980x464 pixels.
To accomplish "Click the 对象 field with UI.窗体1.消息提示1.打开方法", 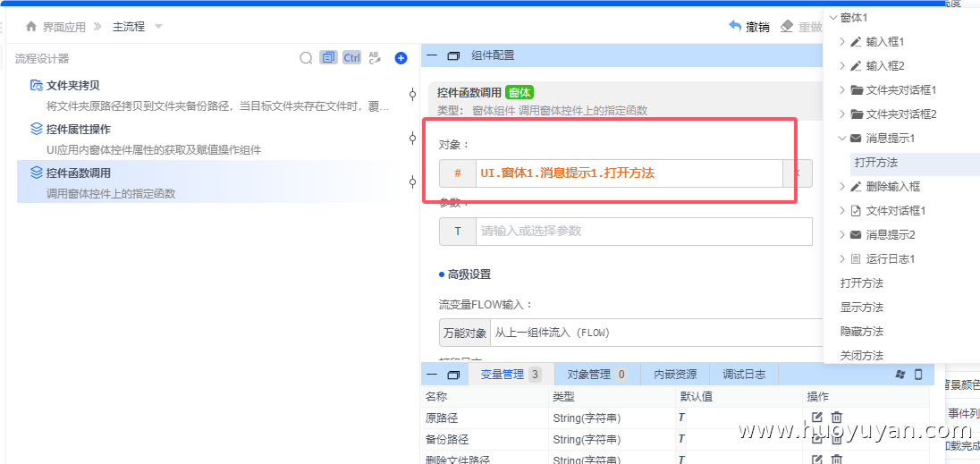I will pyautogui.click(x=629, y=173).
